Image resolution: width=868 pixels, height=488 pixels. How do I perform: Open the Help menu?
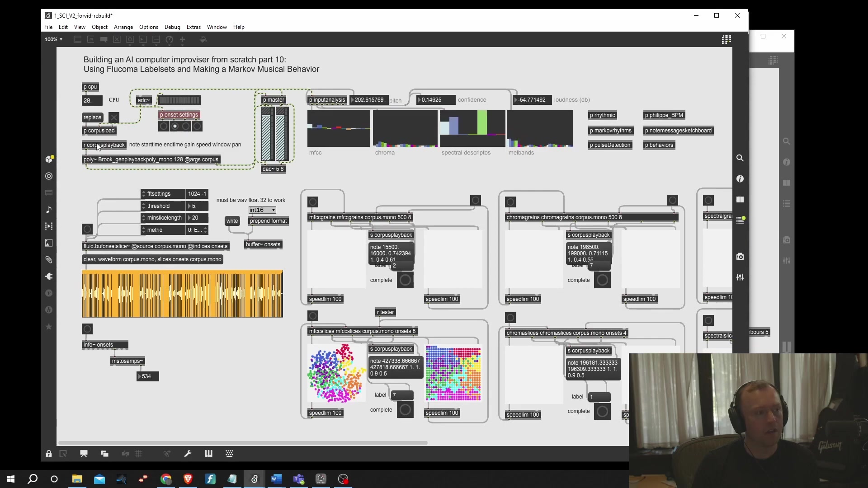click(239, 27)
